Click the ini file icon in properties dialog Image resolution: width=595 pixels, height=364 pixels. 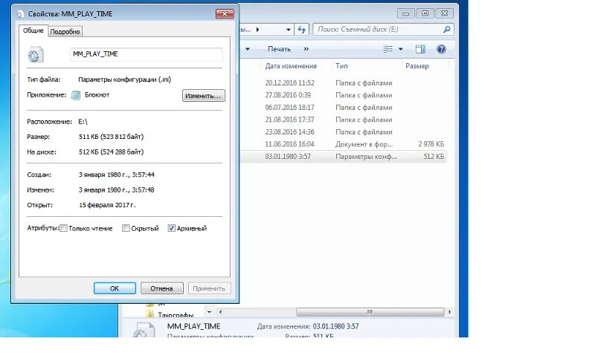click(x=35, y=55)
